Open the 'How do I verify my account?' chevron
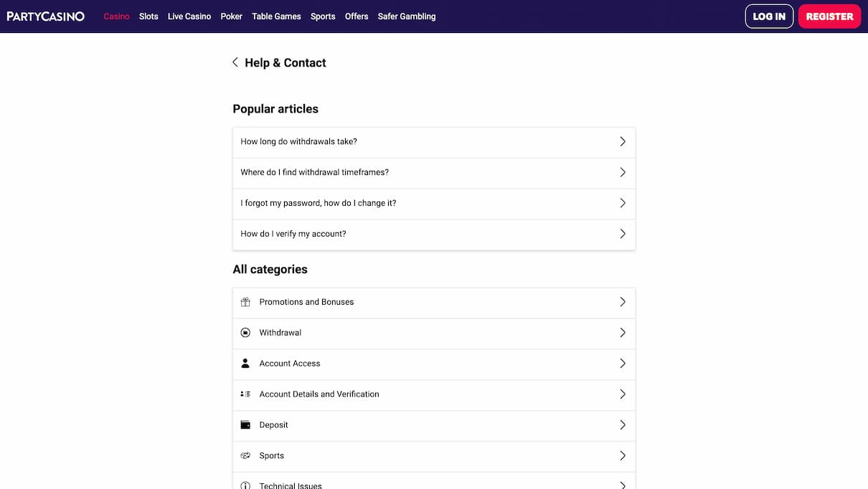The width and height of the screenshot is (868, 489). click(622, 234)
